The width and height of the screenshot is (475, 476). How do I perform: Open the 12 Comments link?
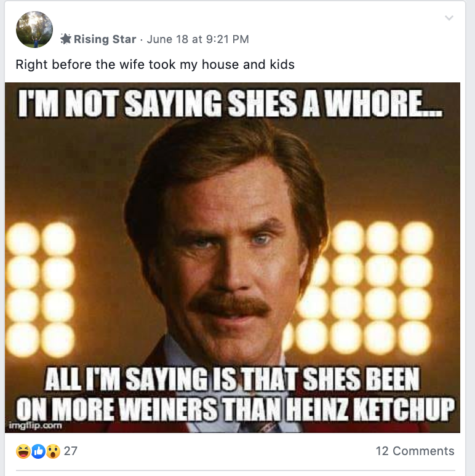click(415, 451)
